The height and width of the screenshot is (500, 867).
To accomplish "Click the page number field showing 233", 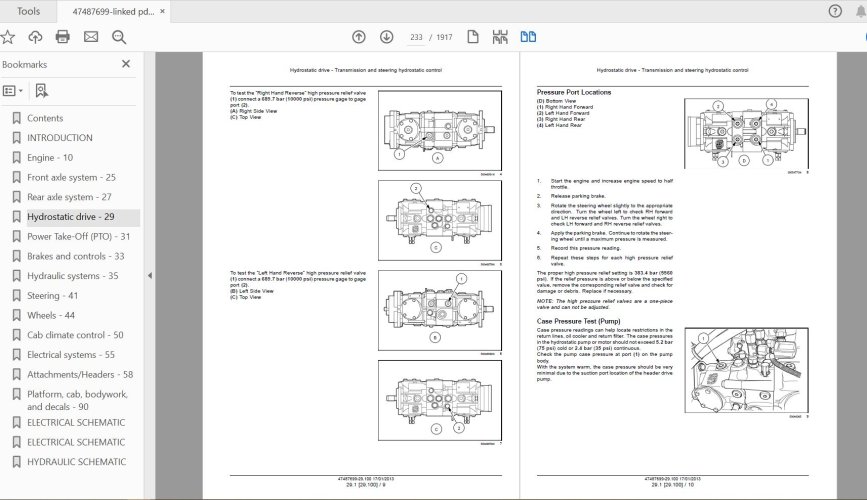I will click(416, 37).
